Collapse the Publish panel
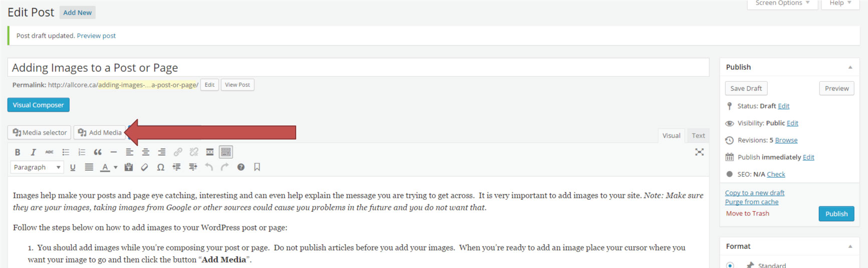 850,67
